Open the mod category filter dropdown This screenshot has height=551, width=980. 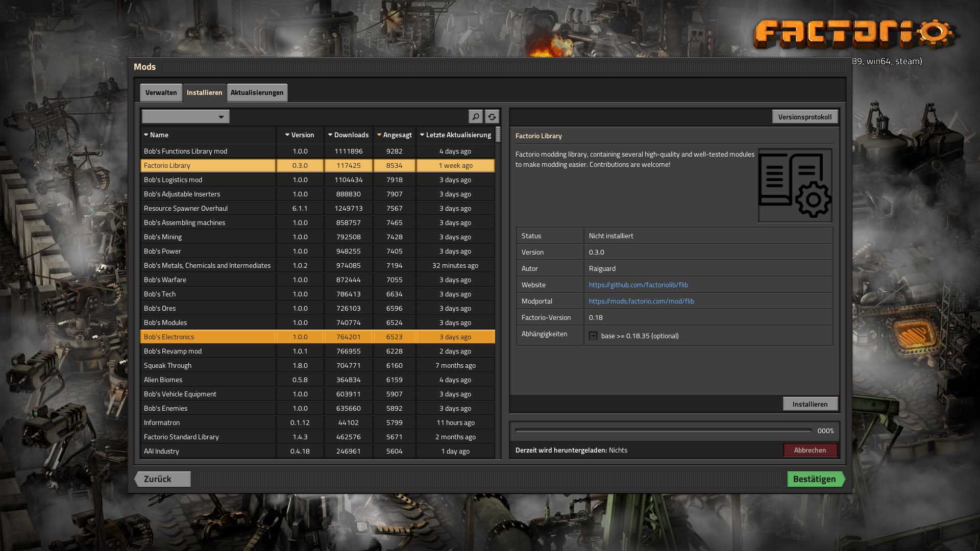186,117
